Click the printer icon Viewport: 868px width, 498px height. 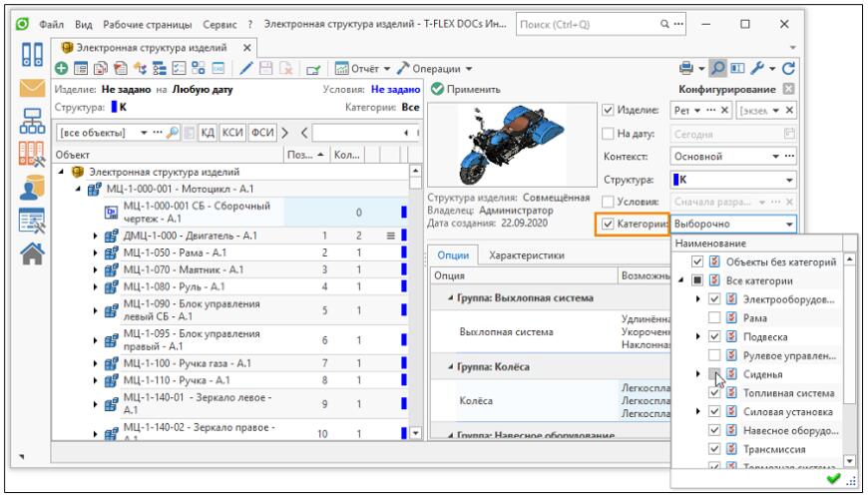(x=685, y=68)
